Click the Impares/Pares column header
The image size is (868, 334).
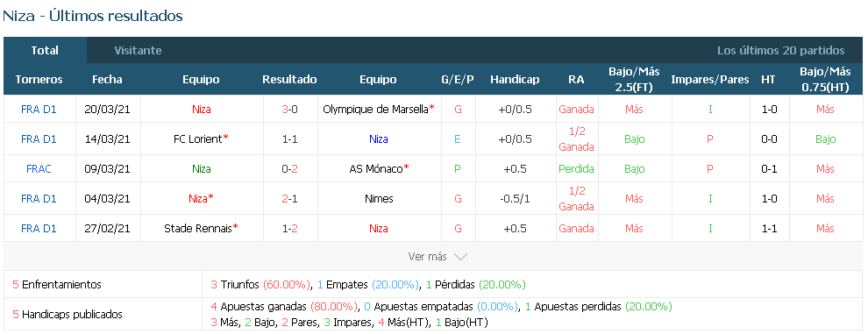(x=709, y=79)
